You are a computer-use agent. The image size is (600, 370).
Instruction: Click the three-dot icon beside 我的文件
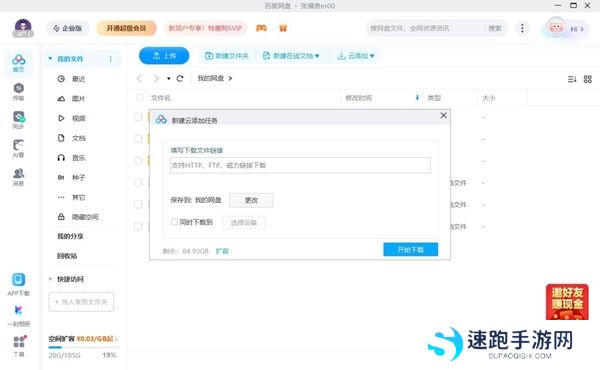(111, 59)
